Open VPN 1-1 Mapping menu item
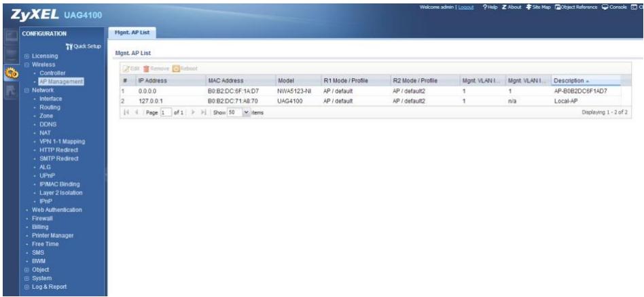The image size is (644, 297). (62, 141)
